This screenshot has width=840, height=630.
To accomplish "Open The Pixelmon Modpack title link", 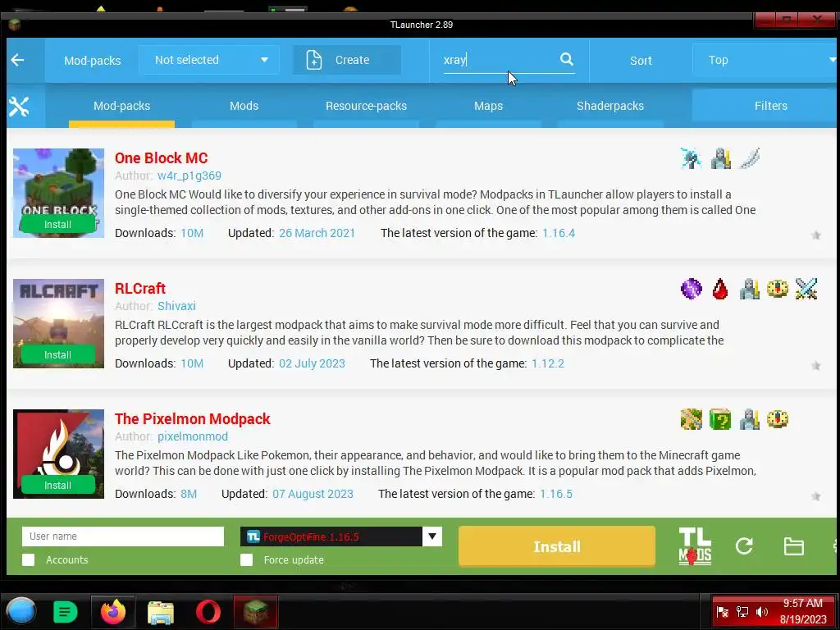I will pyautogui.click(x=192, y=419).
